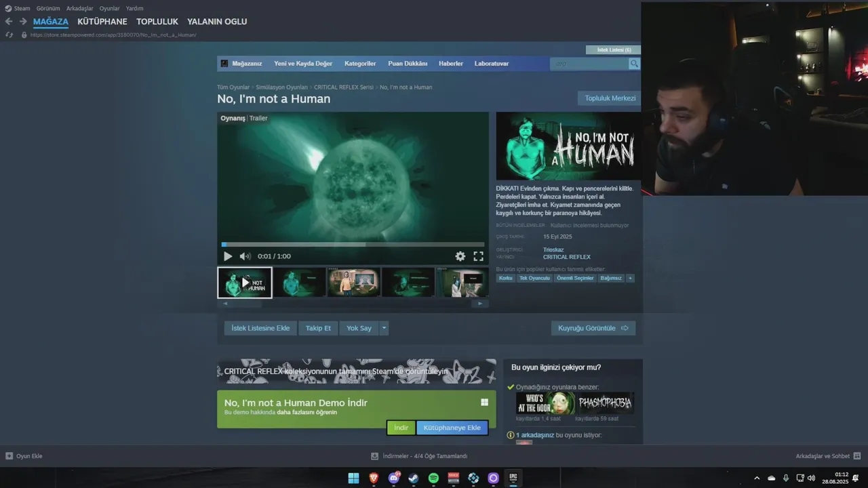868x488 pixels.
Task: Expand the Yok Say dropdown arrow
Action: [384, 328]
